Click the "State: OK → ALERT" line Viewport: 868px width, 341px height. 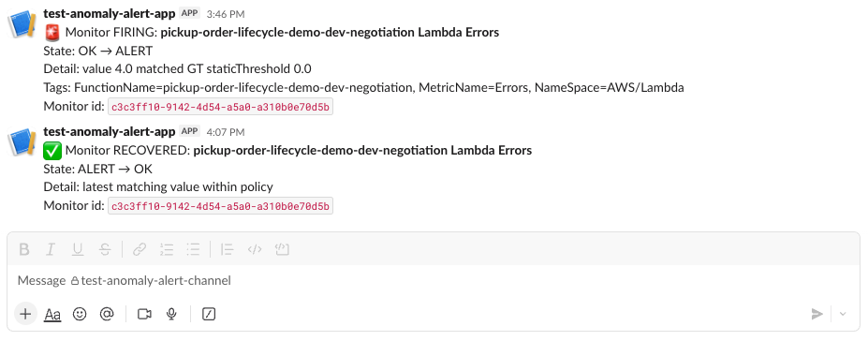coord(98,51)
